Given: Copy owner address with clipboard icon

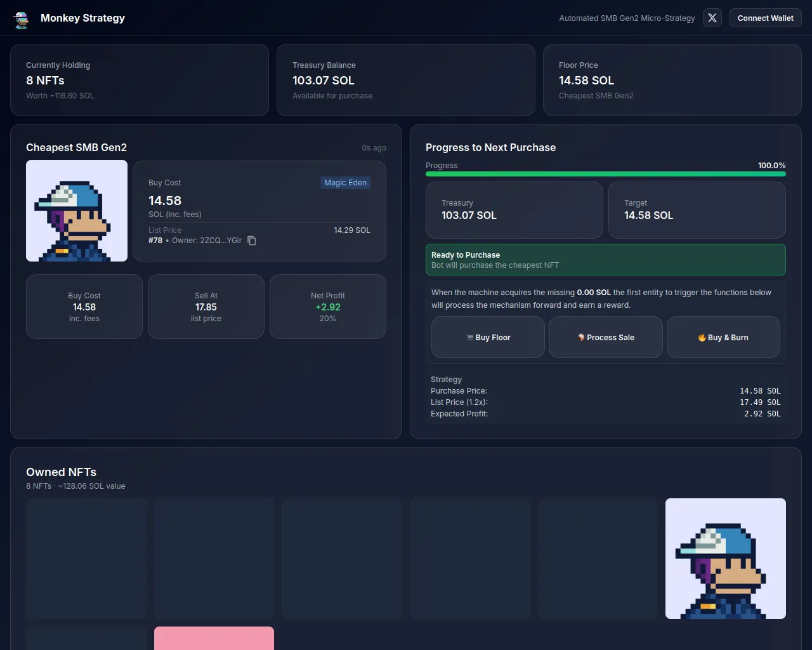Looking at the screenshot, I should [252, 241].
